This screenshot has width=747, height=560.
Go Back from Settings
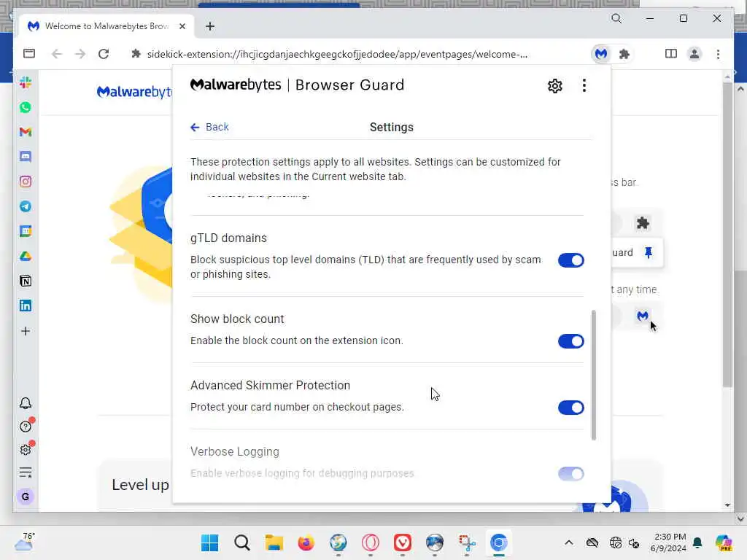pyautogui.click(x=209, y=127)
